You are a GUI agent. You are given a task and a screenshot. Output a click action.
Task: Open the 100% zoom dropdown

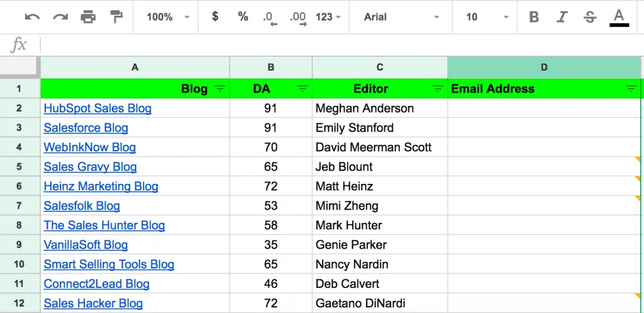[x=167, y=17]
